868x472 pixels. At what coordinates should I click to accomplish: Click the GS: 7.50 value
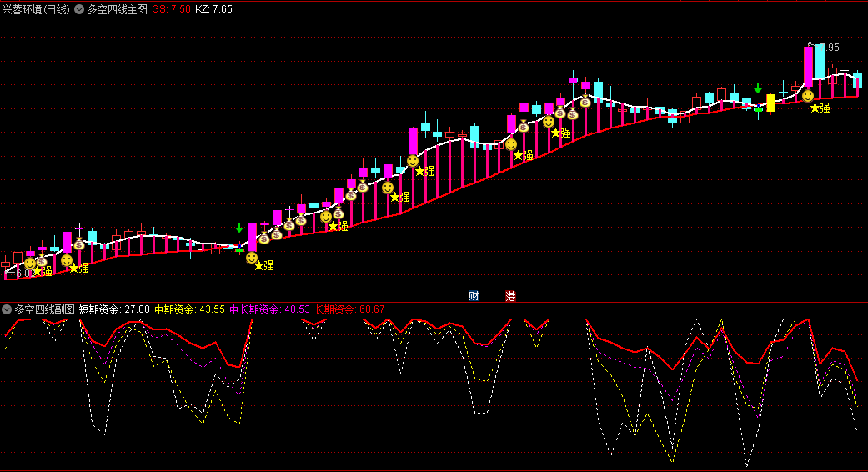(171, 9)
